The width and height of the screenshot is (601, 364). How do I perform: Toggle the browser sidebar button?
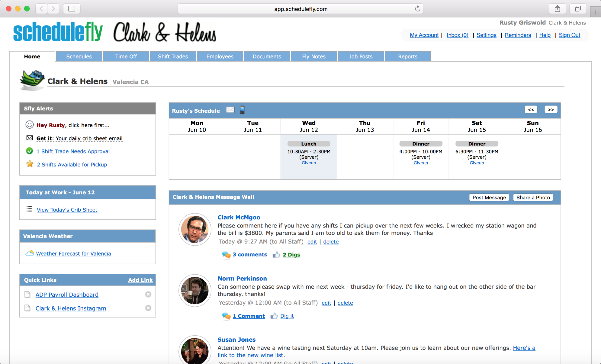click(72, 9)
